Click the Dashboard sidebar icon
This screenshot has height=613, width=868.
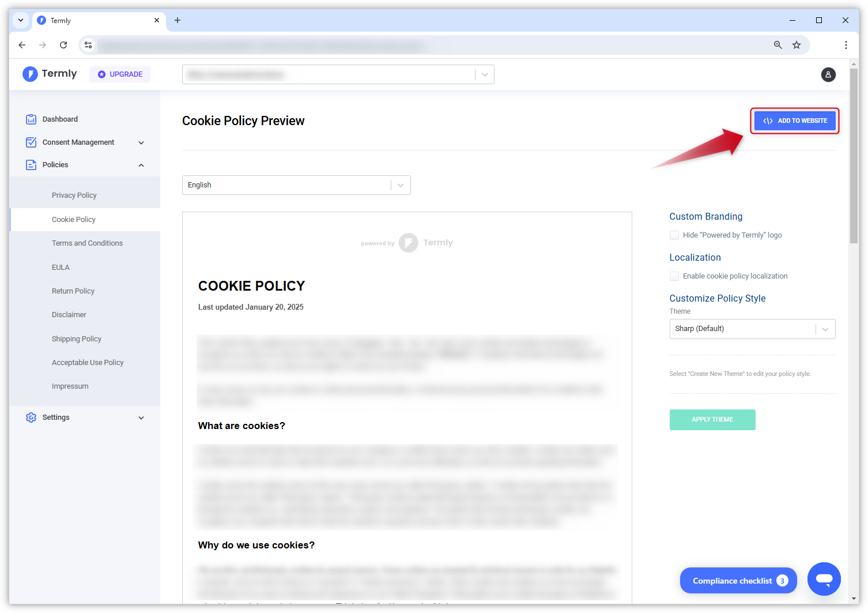point(31,119)
